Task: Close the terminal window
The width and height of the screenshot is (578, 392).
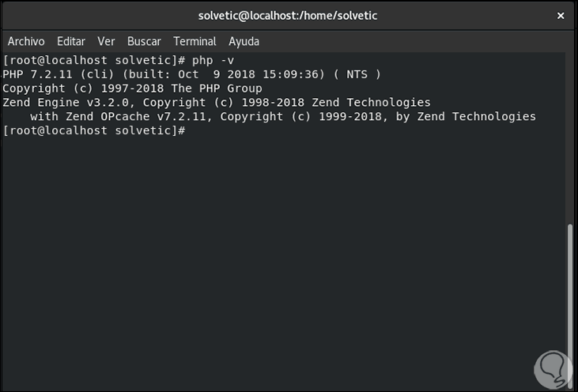Action: pos(561,16)
